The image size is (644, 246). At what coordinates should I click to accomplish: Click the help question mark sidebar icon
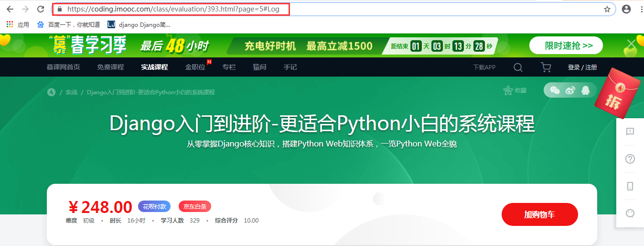[x=630, y=159]
